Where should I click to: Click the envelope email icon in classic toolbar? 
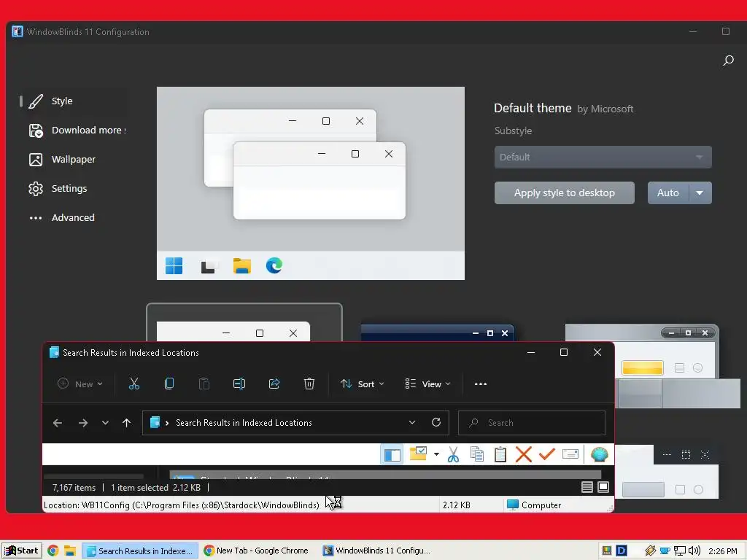click(x=570, y=454)
